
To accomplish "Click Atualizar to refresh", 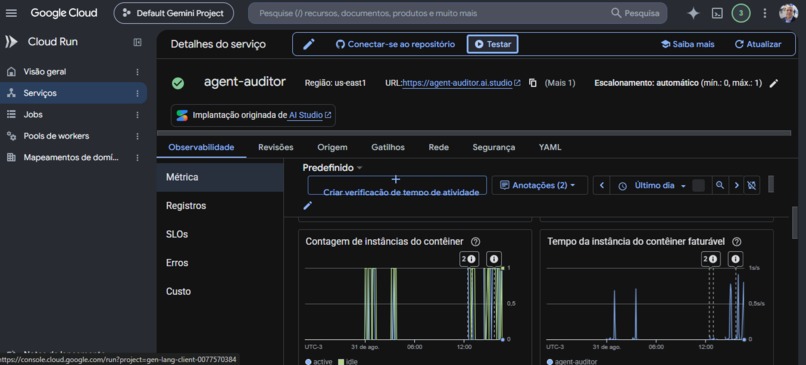I will (758, 44).
